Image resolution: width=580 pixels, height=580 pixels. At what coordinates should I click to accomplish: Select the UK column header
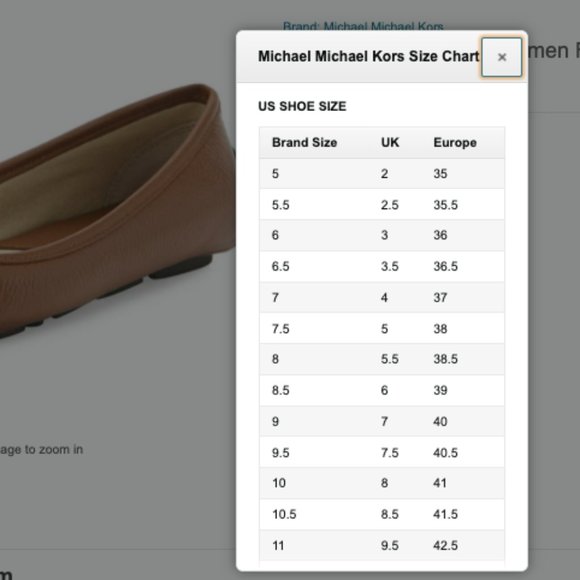390,142
